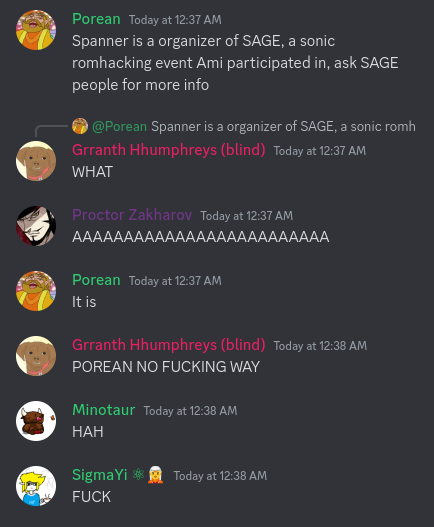Open the Porean username on the top message

(96, 19)
